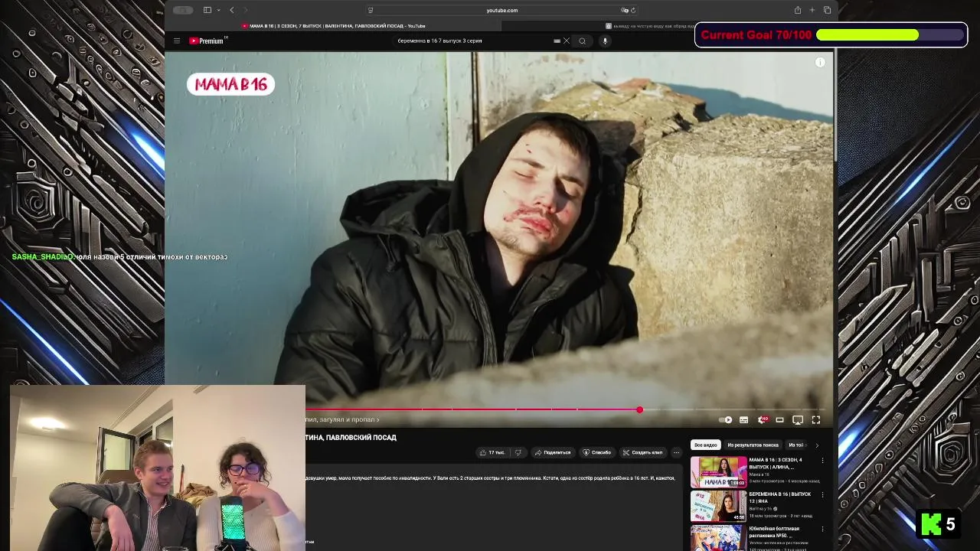Open player settings gear
The height and width of the screenshot is (551, 980).
point(762,419)
